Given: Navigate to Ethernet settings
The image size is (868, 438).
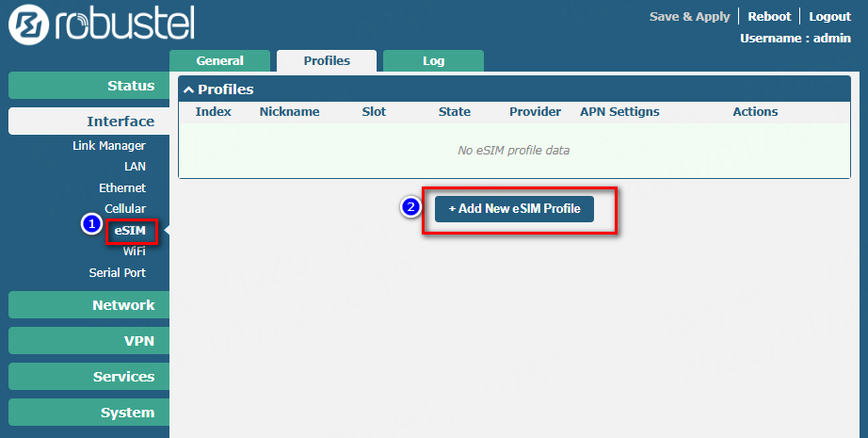Looking at the screenshot, I should click(x=122, y=188).
